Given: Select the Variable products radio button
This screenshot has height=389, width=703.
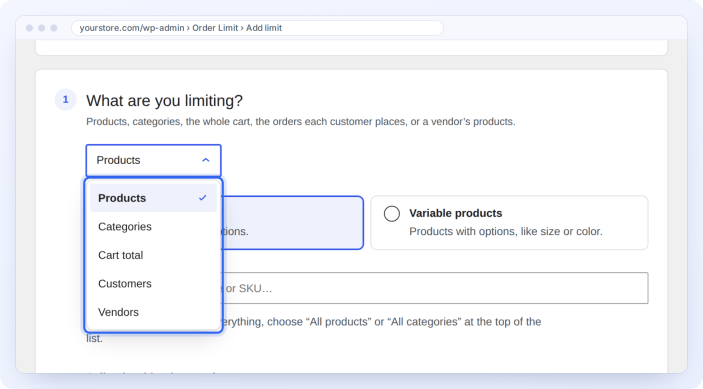Looking at the screenshot, I should point(392,214).
